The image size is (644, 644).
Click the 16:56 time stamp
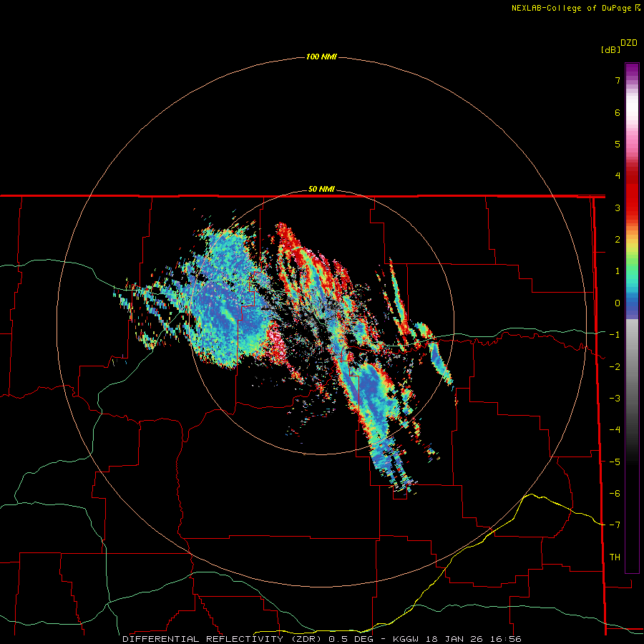[504, 639]
